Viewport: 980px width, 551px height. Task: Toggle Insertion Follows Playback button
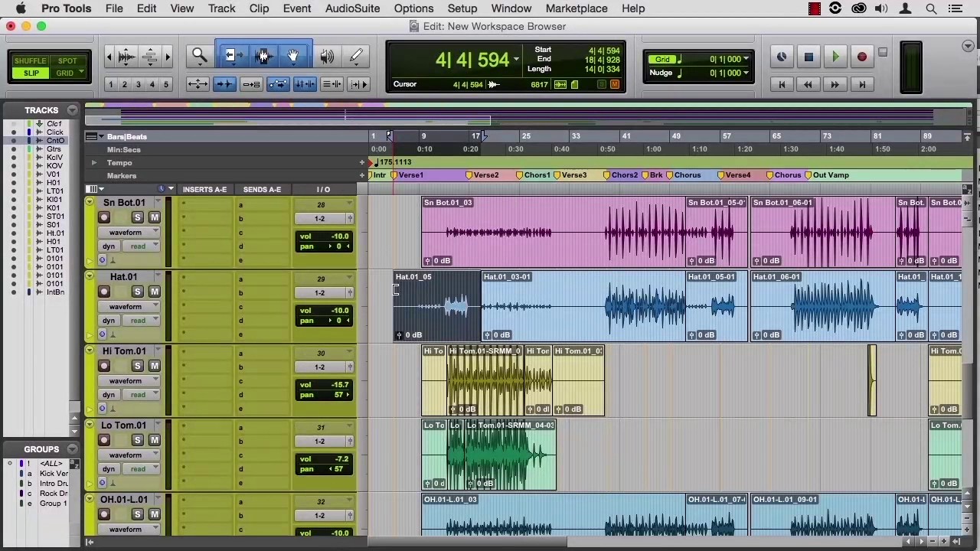tap(358, 84)
